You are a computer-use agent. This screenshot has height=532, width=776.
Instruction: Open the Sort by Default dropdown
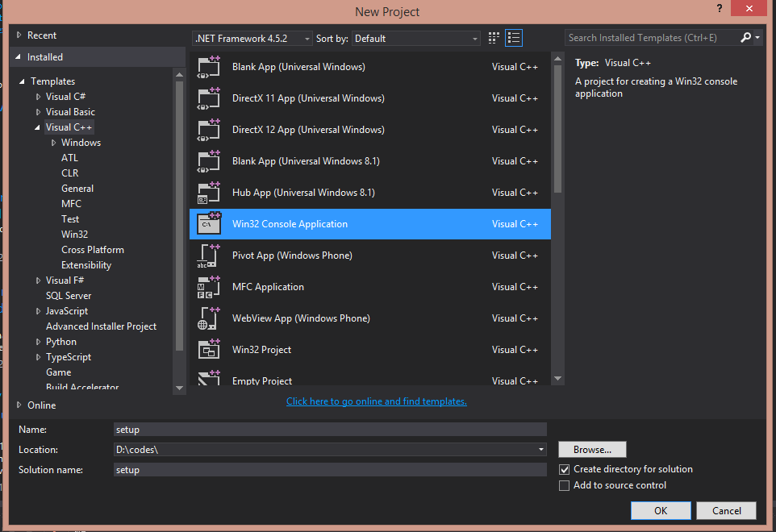[x=415, y=39]
